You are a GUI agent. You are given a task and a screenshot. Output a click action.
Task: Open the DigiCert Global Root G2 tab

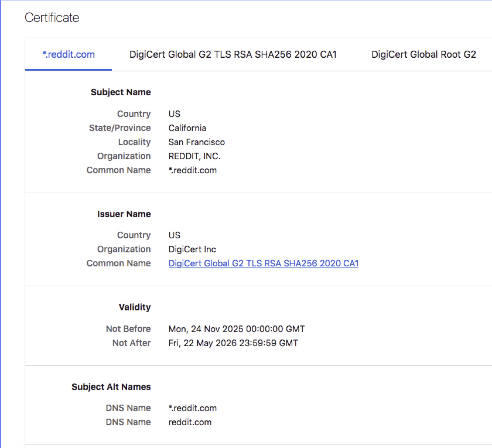423,54
